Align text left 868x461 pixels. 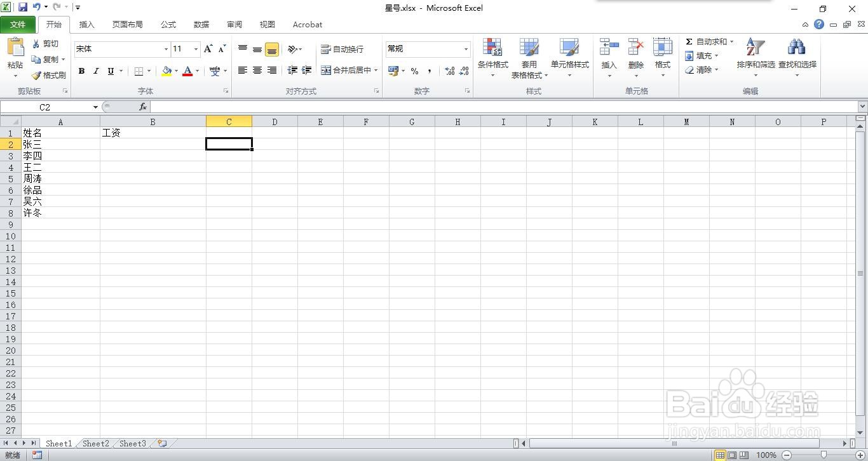click(243, 70)
